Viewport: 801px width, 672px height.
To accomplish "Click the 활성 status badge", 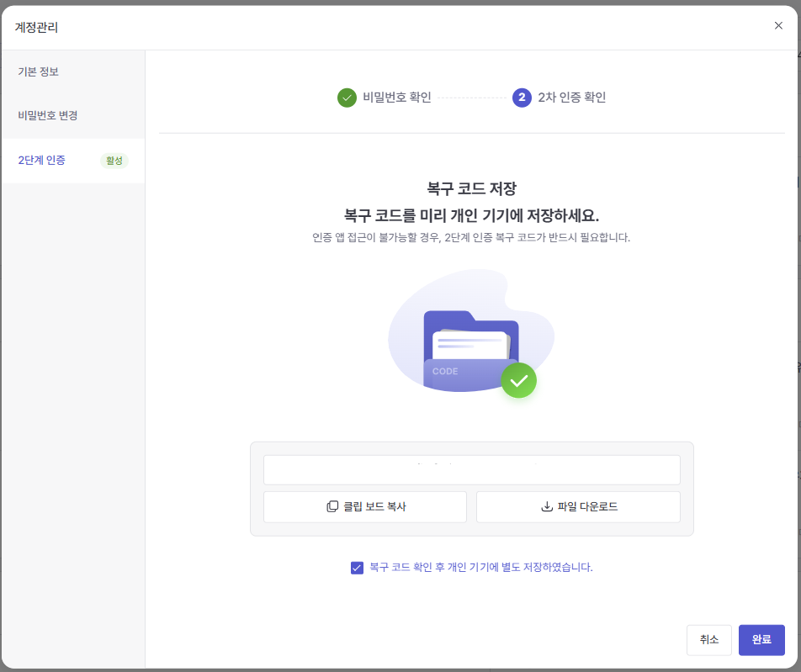I will pos(114,161).
